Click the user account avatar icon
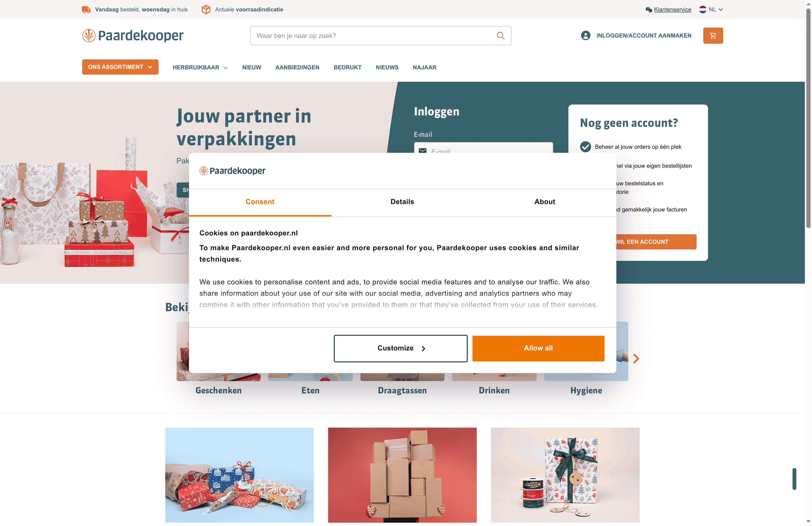Image resolution: width=812 pixels, height=526 pixels. click(585, 35)
